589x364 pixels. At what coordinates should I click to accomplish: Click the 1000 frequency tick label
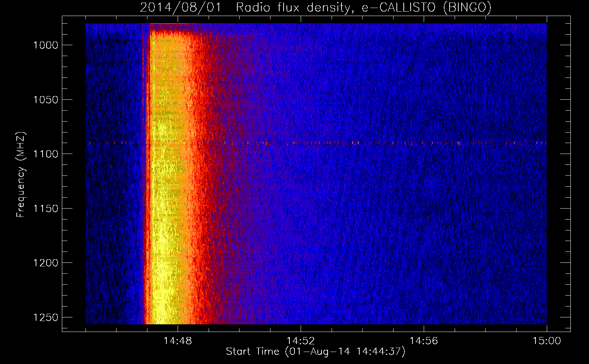(46, 45)
